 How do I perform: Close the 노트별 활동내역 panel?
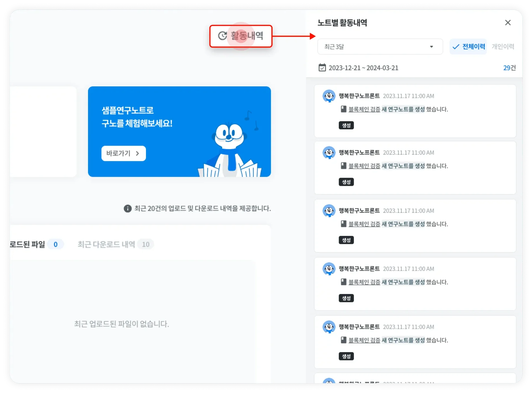point(508,23)
